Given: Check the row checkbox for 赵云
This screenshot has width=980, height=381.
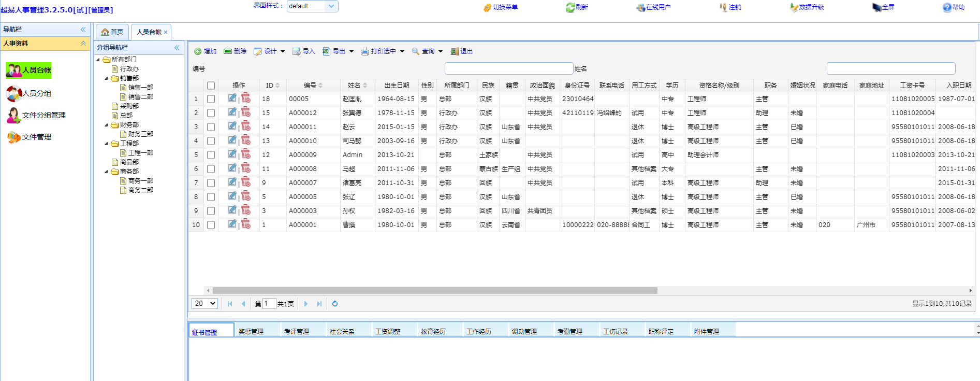Looking at the screenshot, I should (x=211, y=127).
